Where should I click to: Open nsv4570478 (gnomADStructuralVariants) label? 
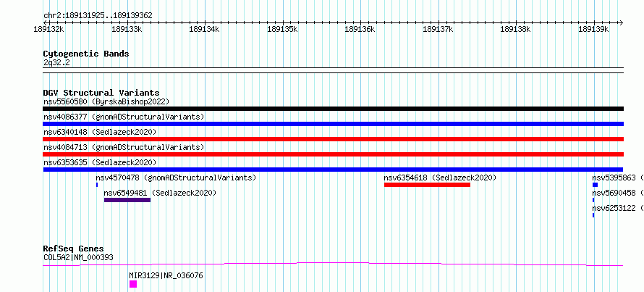tap(177, 178)
